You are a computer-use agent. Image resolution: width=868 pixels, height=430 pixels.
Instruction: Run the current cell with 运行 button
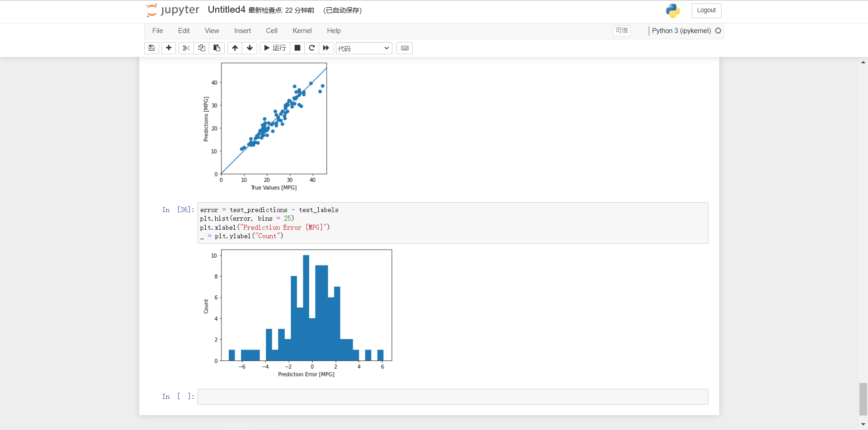click(275, 48)
